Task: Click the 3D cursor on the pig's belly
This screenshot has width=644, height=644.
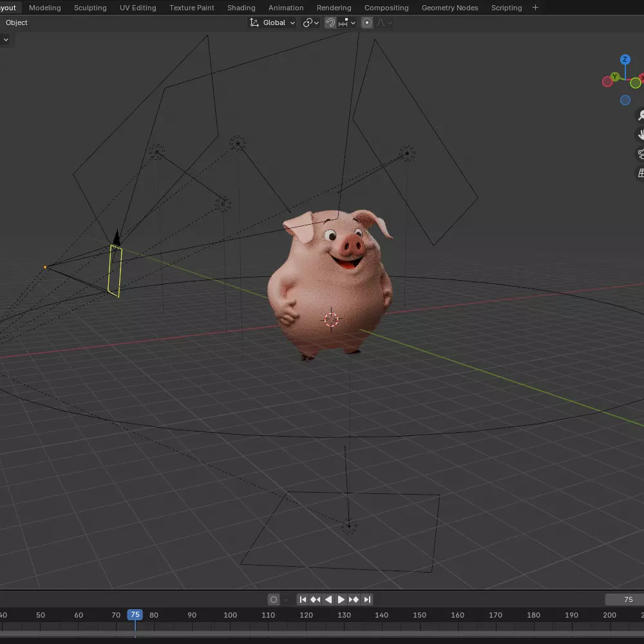Action: point(331,319)
